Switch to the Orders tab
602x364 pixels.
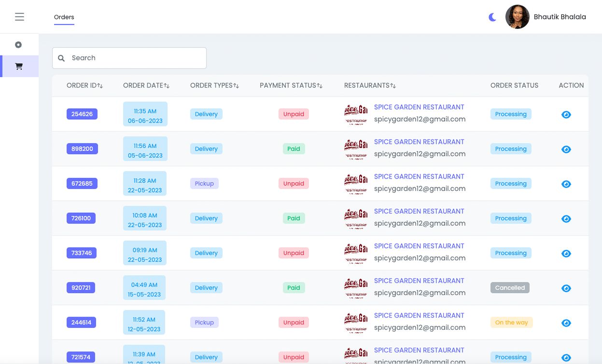64,17
